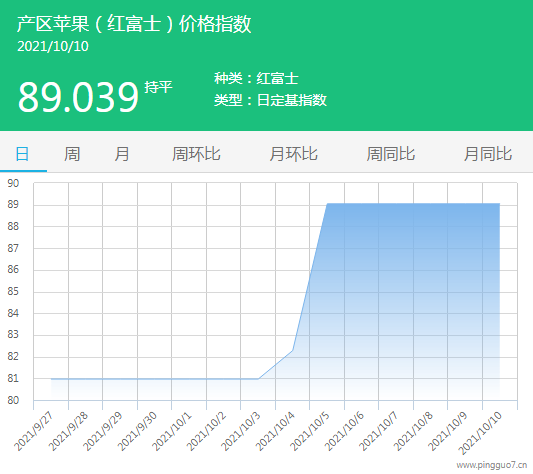533x474 pixels.
Task: Click the 产区苹果（红富士）价格指数 title
Action: [x=134, y=24]
